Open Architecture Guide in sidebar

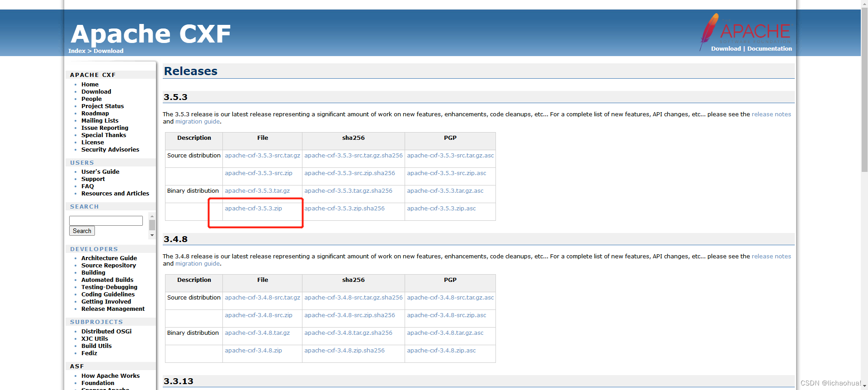point(109,258)
